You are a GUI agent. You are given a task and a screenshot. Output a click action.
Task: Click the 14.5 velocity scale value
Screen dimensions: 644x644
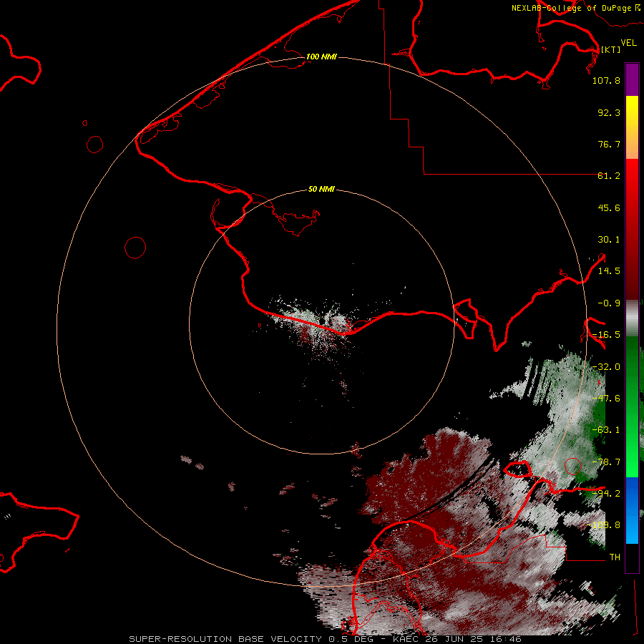[609, 271]
